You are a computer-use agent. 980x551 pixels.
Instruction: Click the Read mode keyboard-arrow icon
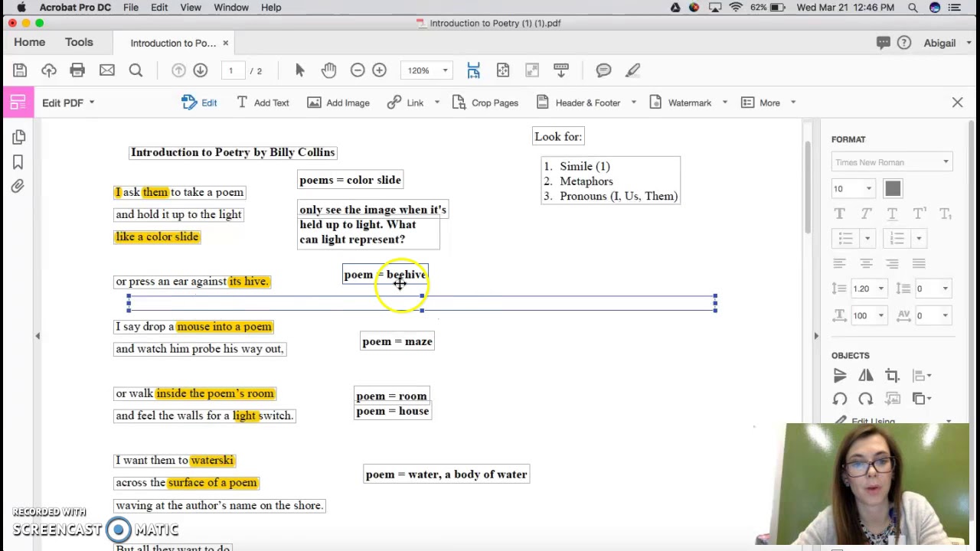tap(561, 70)
